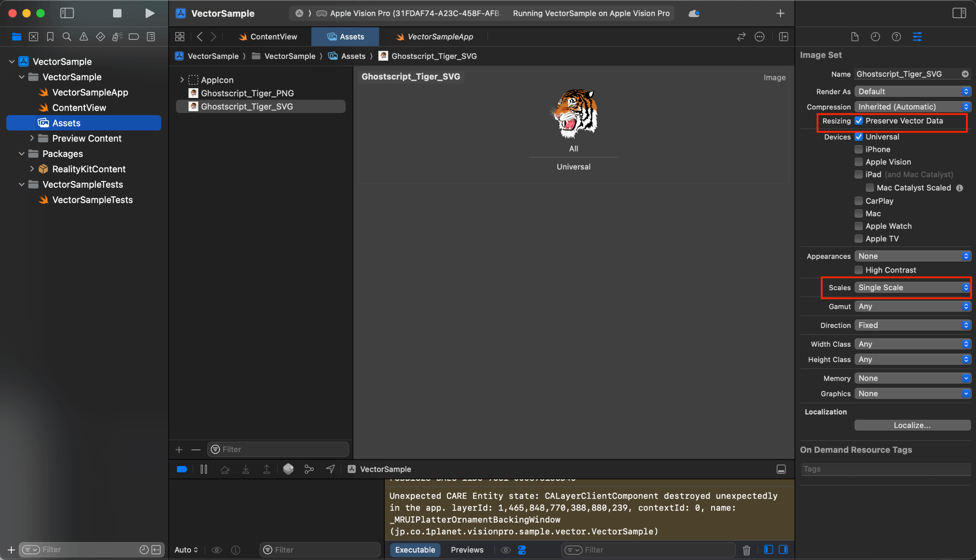Enable the iPad device checkbox
976x560 pixels.
(x=859, y=175)
